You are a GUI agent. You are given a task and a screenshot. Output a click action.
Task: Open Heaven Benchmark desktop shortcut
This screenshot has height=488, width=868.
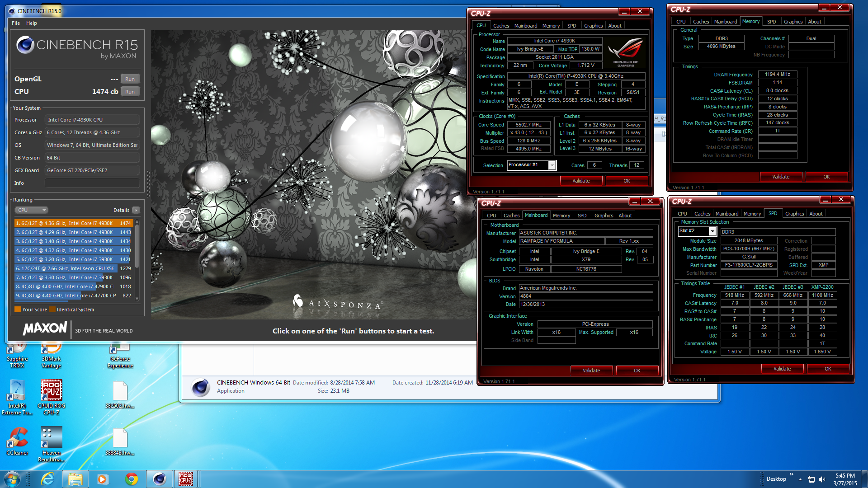click(52, 445)
